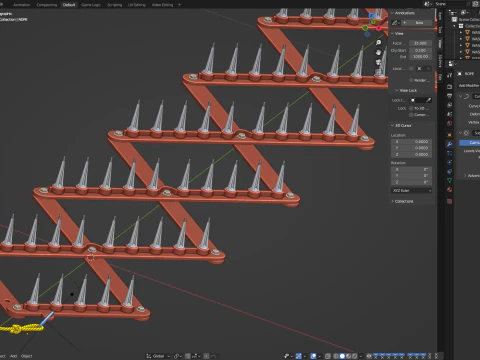Toggle the X-ray viewport button
The width and height of the screenshot is (480, 360).
tap(328, 356)
